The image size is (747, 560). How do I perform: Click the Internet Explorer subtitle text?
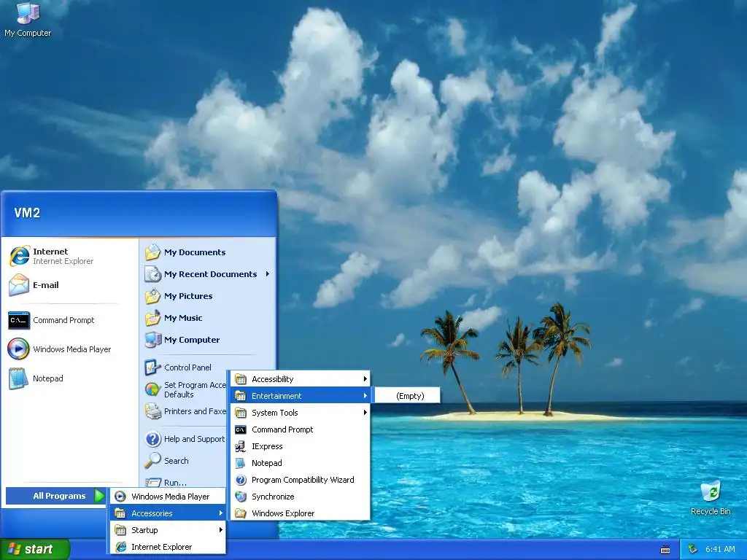(63, 262)
